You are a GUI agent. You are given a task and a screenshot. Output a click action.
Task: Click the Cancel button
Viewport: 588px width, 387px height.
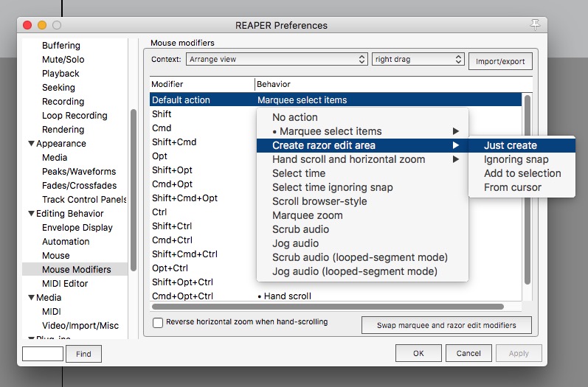pyautogui.click(x=468, y=353)
